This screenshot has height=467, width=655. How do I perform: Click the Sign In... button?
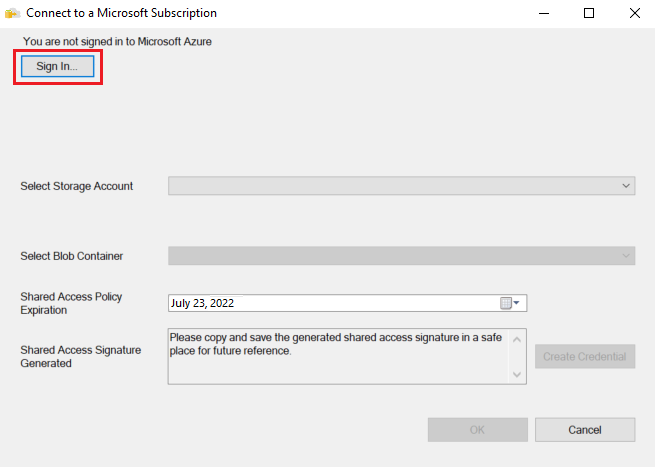click(x=57, y=66)
